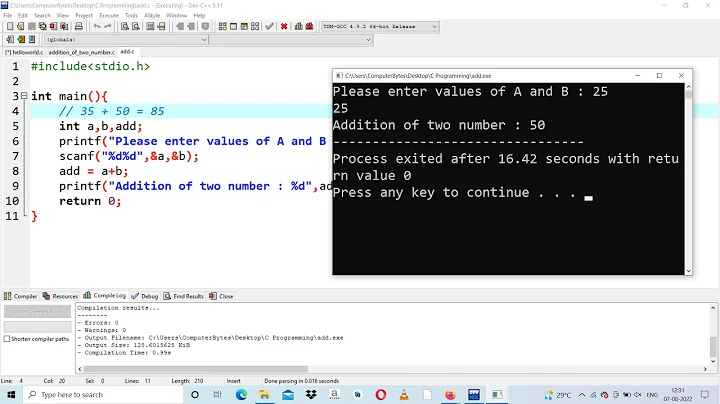Click the console line 'Addition of two number : 50'
Screen dimensions: 720x404
pos(439,125)
